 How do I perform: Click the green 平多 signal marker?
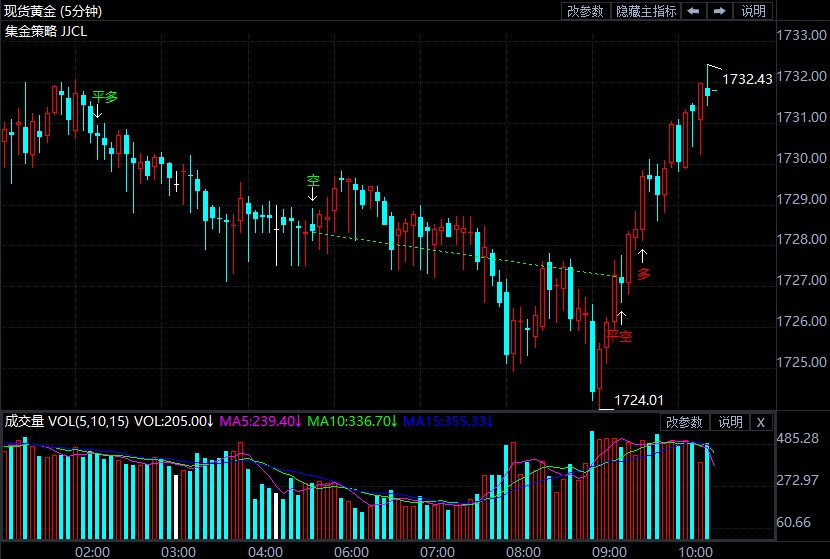[x=105, y=96]
